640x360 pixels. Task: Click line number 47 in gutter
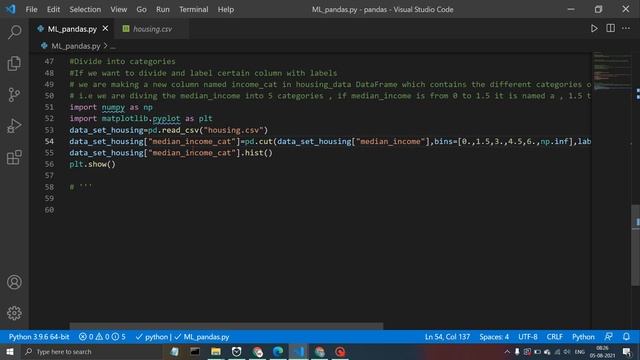tap(49, 61)
